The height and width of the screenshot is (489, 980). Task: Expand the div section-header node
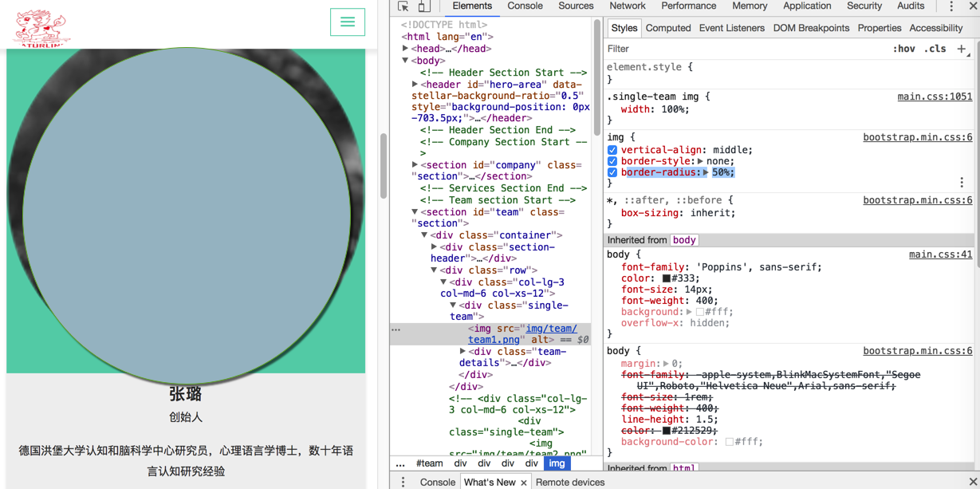coord(435,247)
